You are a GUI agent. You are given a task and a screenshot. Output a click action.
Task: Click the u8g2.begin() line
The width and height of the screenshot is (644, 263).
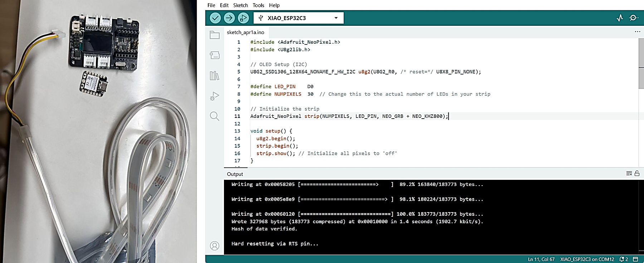(276, 139)
